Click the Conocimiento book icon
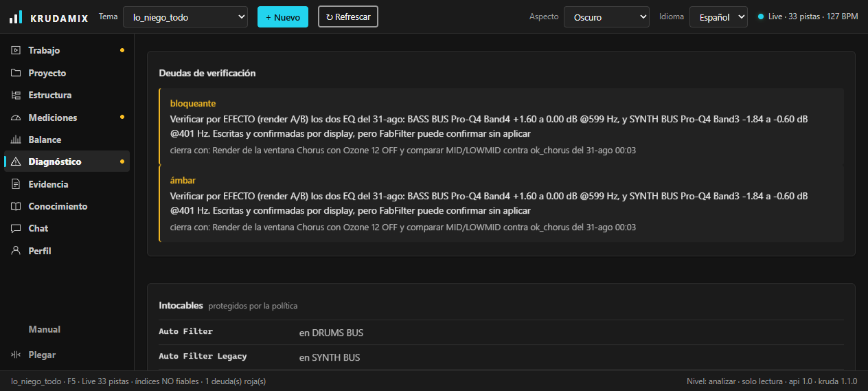This screenshot has width=868, height=391. click(x=16, y=206)
